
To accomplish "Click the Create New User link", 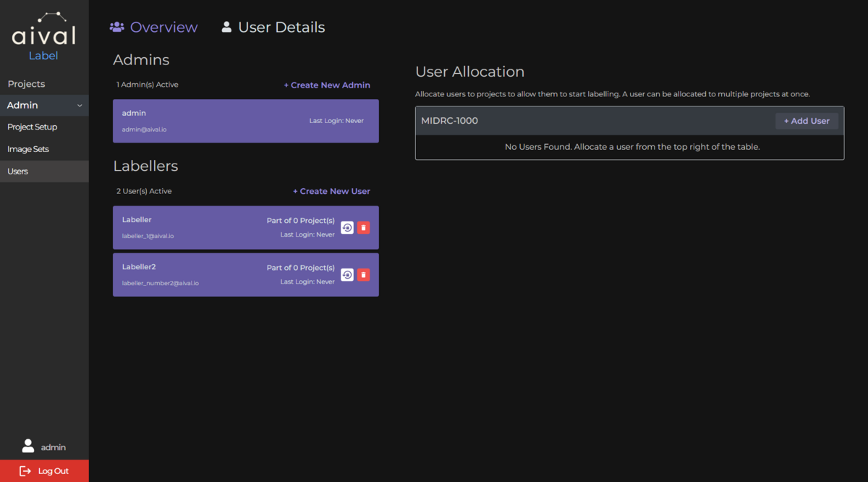I will [331, 192].
